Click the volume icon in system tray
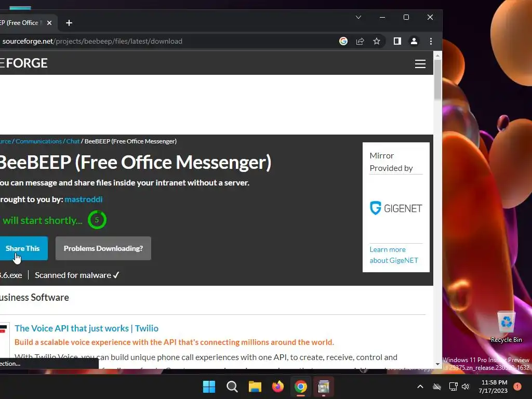 pyautogui.click(x=465, y=387)
